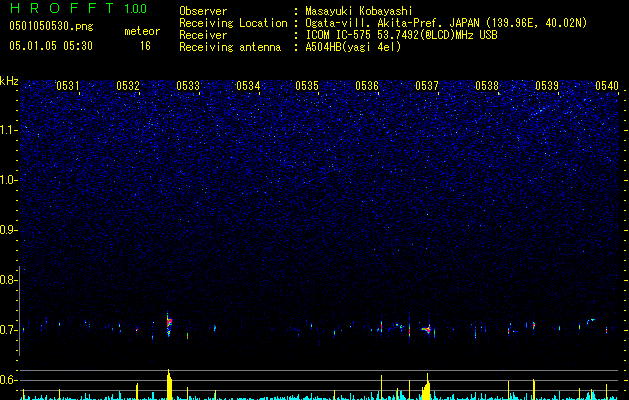
Task: Select the file name 0501050530.png
Action: click(x=51, y=26)
